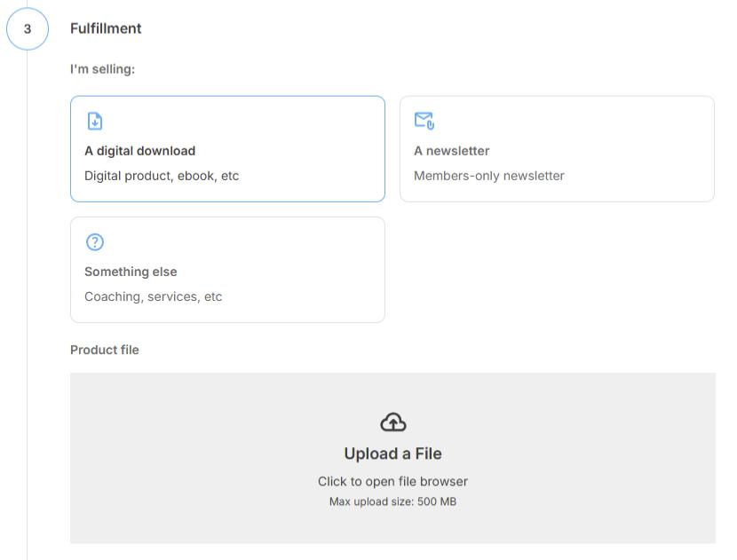
Task: Click the step 3 circle indicator
Action: click(28, 28)
